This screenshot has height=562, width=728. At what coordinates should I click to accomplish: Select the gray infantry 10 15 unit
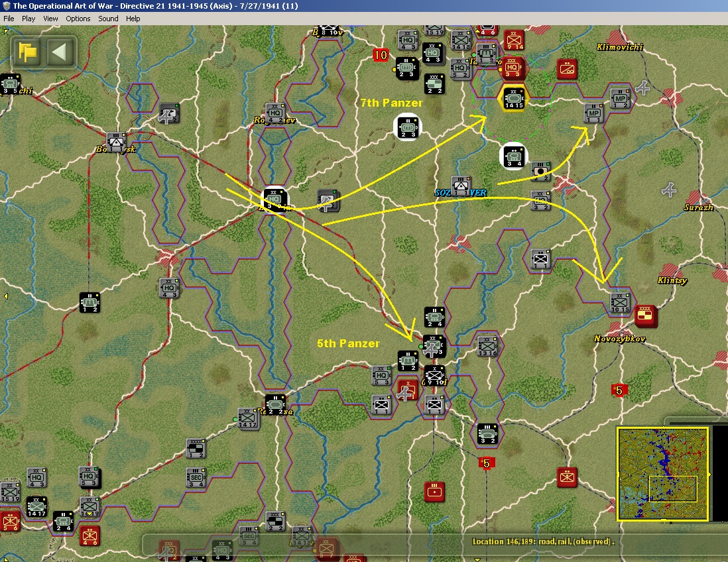(620, 303)
